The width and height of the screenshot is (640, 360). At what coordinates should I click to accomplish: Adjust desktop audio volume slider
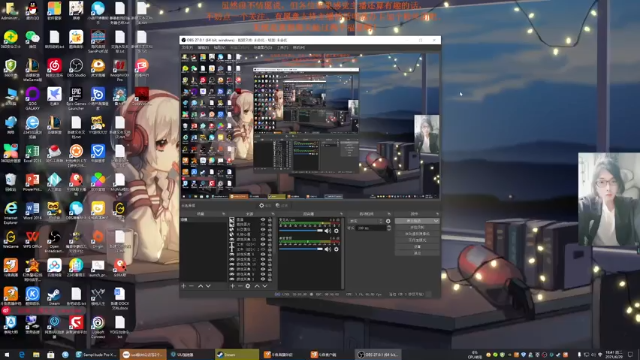301,249
